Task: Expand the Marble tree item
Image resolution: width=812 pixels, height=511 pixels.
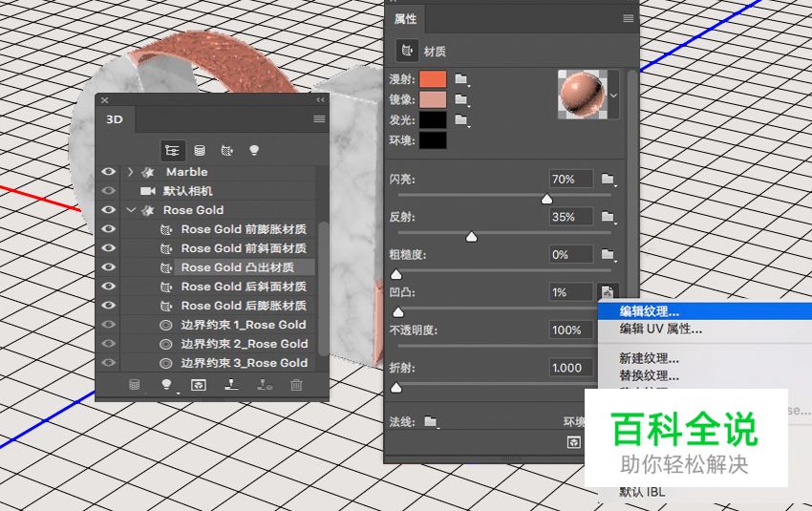Action: pyautogui.click(x=131, y=171)
